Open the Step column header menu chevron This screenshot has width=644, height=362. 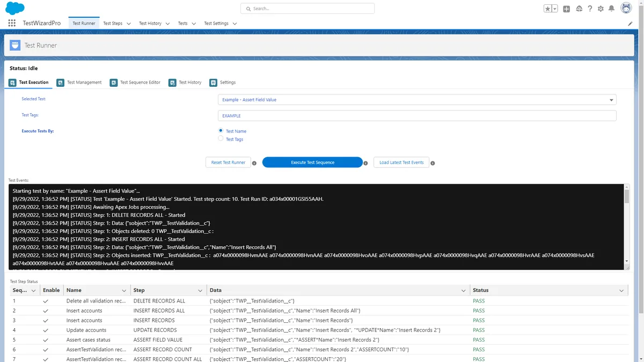200,291
